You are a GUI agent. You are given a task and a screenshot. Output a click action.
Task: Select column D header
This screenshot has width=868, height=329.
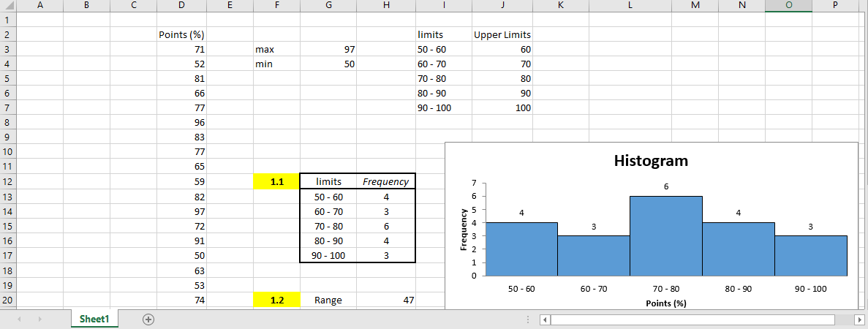[x=181, y=6]
